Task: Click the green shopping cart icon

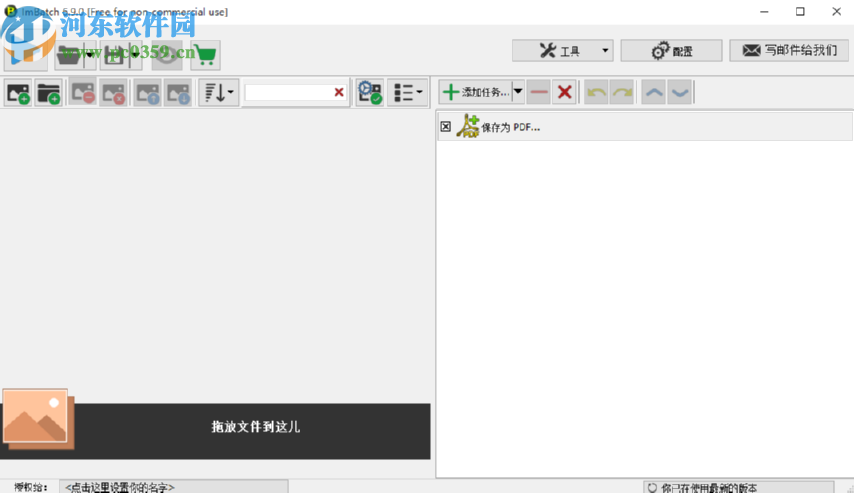Action: [205, 55]
